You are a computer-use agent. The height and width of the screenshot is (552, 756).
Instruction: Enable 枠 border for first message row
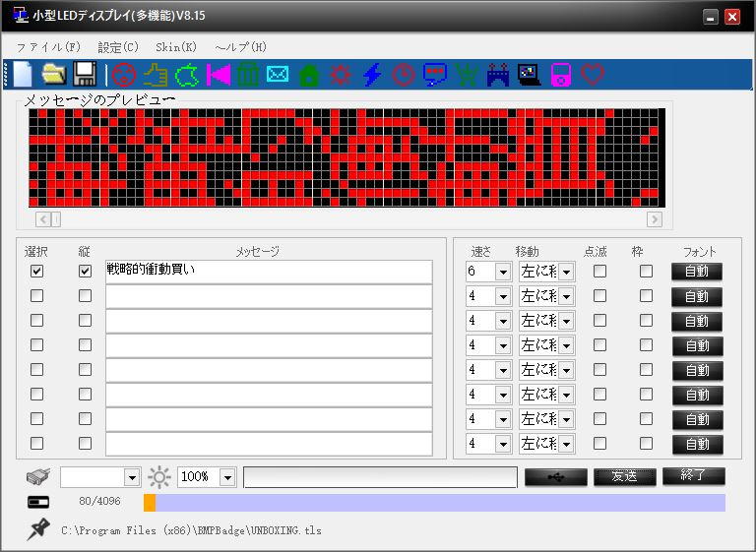click(x=646, y=271)
